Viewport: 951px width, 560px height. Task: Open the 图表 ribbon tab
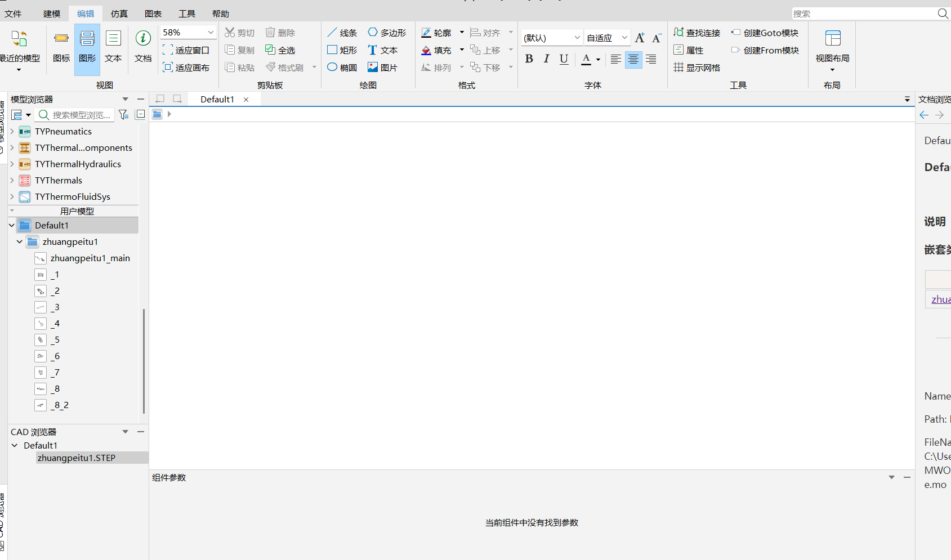click(x=153, y=14)
